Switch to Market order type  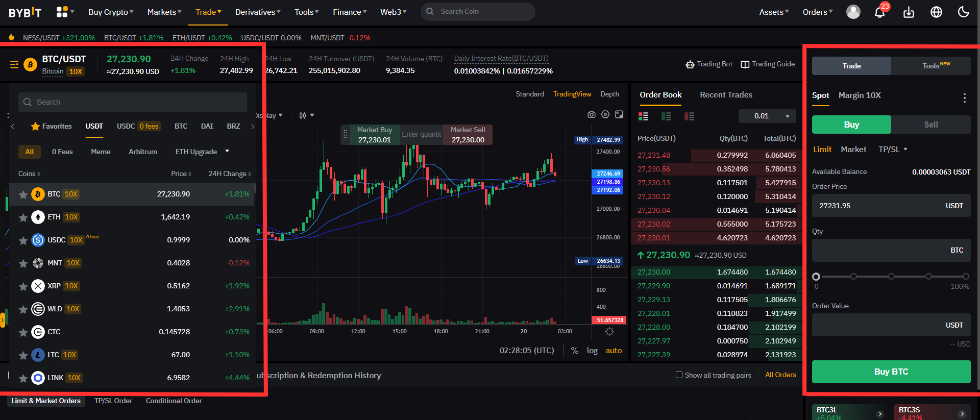pyautogui.click(x=853, y=150)
